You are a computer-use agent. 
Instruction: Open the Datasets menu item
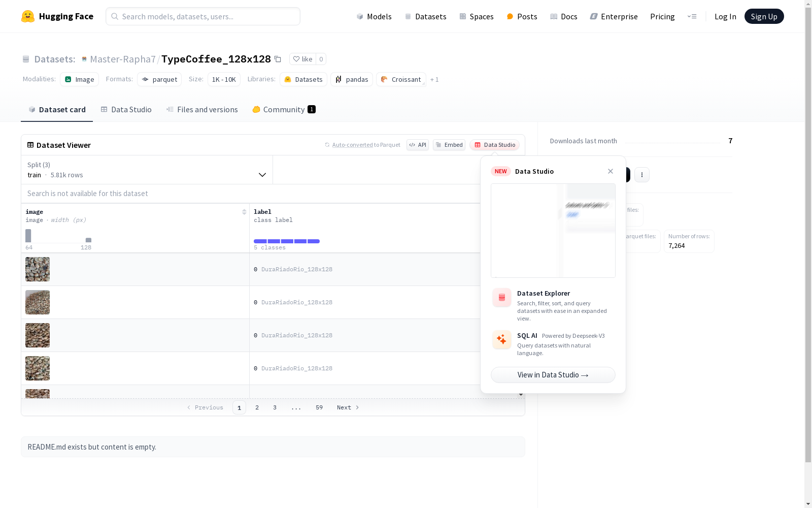point(425,16)
